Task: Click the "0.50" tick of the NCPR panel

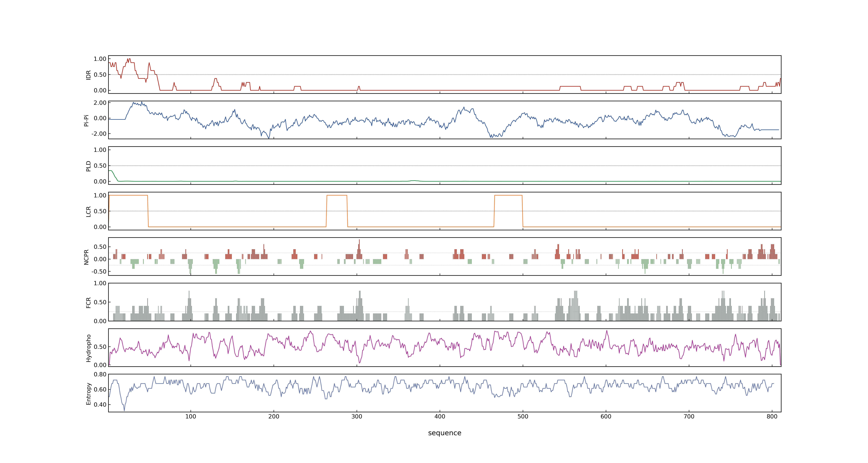Action: [x=100, y=247]
